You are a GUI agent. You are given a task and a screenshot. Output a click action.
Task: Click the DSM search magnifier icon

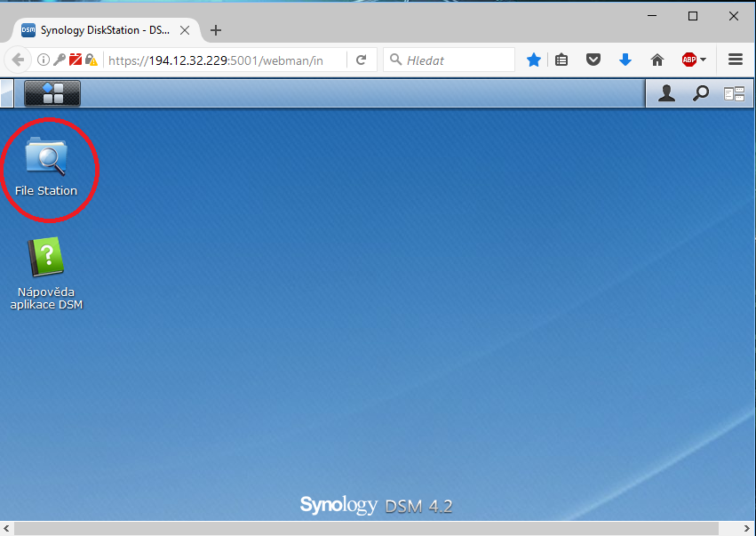701,93
